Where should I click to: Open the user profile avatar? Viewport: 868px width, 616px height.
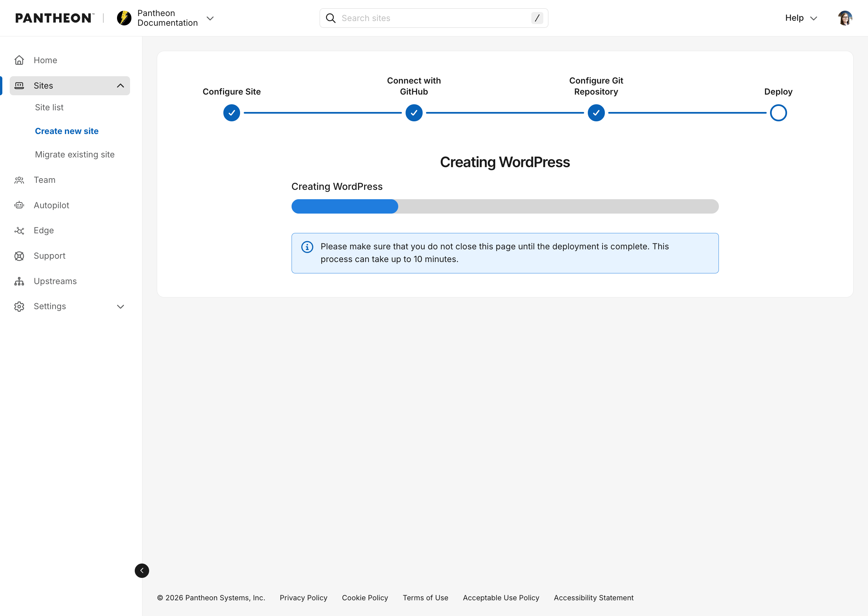click(x=845, y=18)
